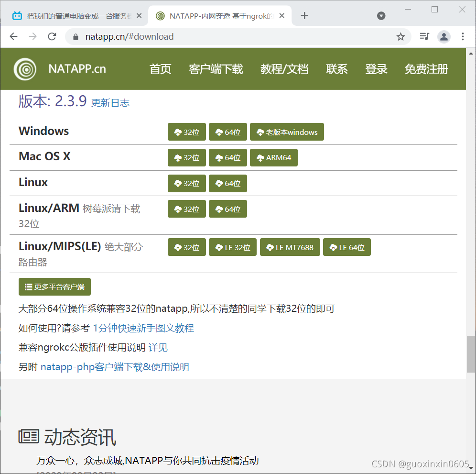Click 免费注册 in the navigation
Viewport: 476px width, 474px height.
point(426,69)
